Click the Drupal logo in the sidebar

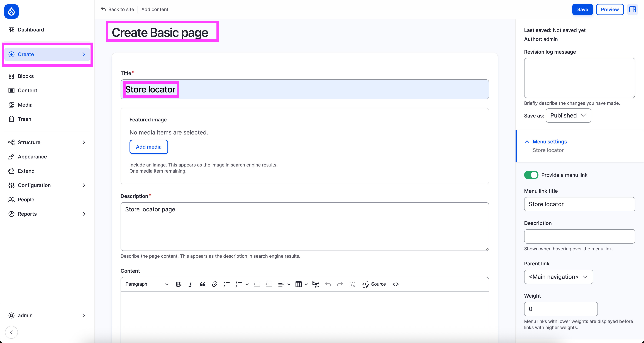[11, 11]
